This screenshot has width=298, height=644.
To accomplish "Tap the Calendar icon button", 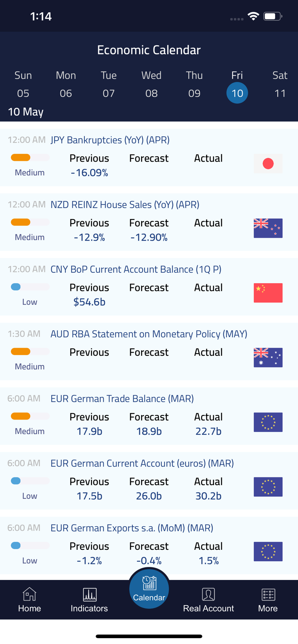I will coord(149,583).
